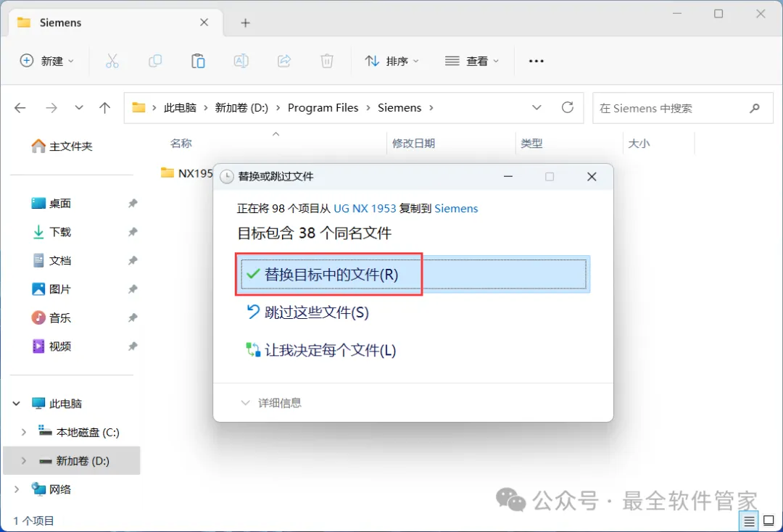Viewport: 783px width, 532px height.
Task: Open 桌面 in quick access
Action: coord(51,204)
